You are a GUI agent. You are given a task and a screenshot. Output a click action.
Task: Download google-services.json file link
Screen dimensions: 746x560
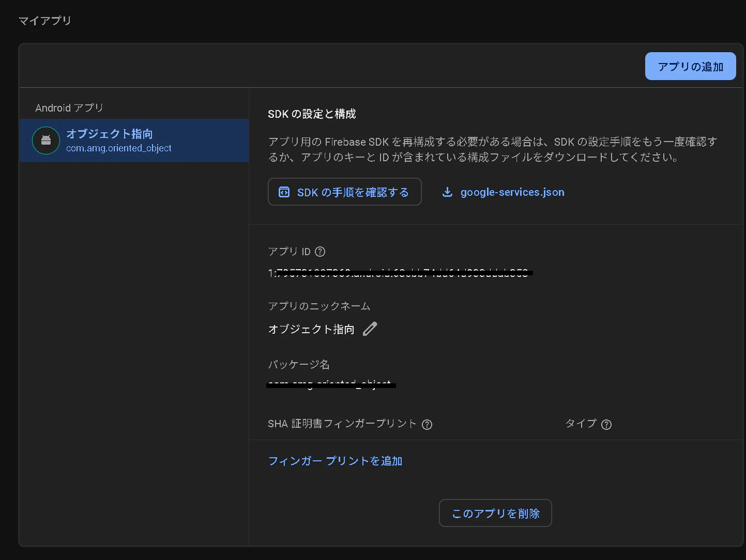[504, 192]
